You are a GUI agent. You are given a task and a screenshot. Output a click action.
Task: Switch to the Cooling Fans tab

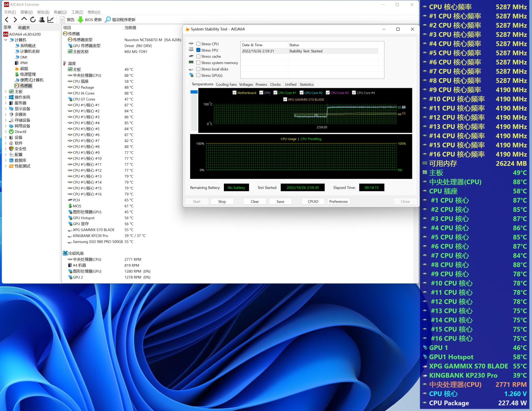click(226, 84)
